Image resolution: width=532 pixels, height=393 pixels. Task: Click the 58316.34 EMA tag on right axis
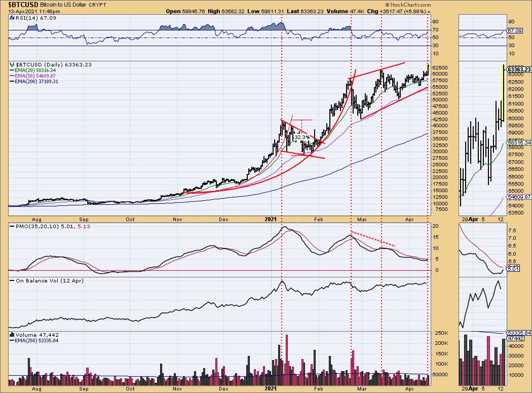tap(519, 142)
